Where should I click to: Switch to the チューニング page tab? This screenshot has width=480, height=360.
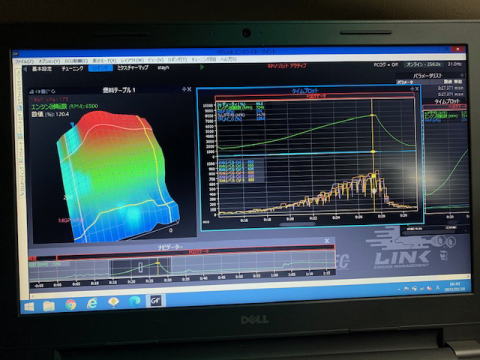pos(72,69)
